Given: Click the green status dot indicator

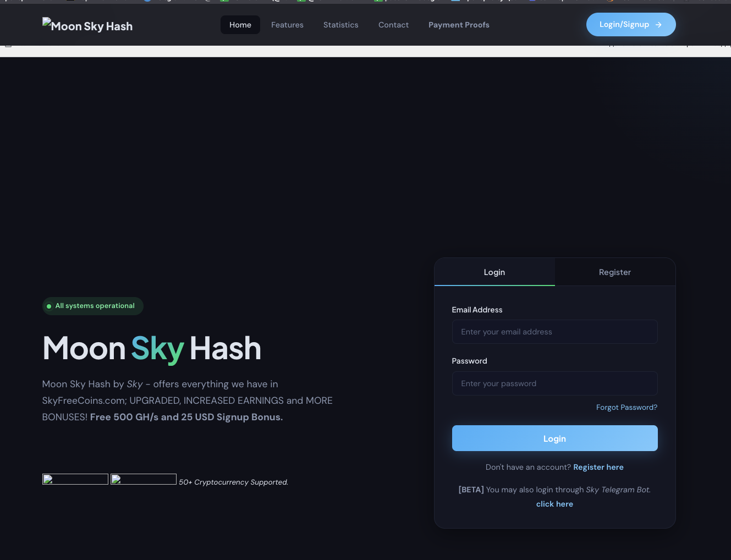Looking at the screenshot, I should pyautogui.click(x=49, y=306).
